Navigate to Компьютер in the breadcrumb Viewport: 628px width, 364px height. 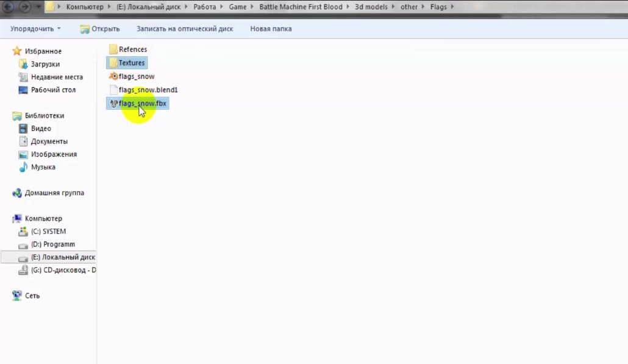coord(85,7)
